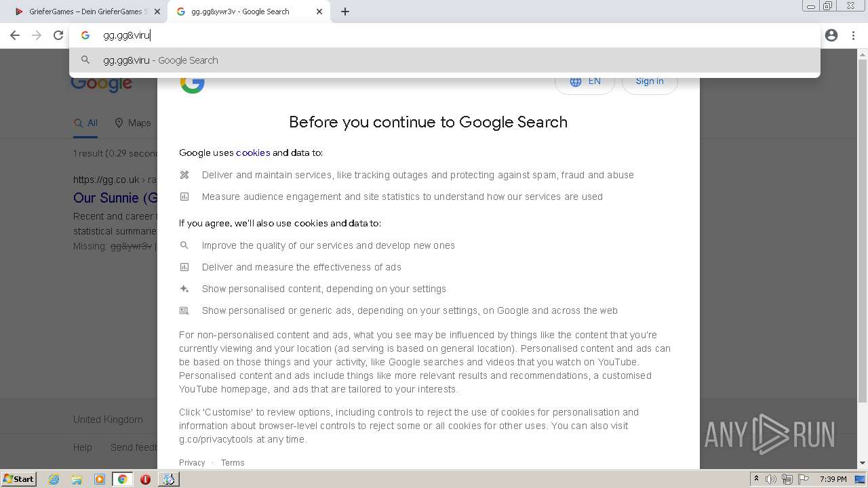Open the All results tab
The height and width of the screenshot is (488, 868).
(86, 123)
